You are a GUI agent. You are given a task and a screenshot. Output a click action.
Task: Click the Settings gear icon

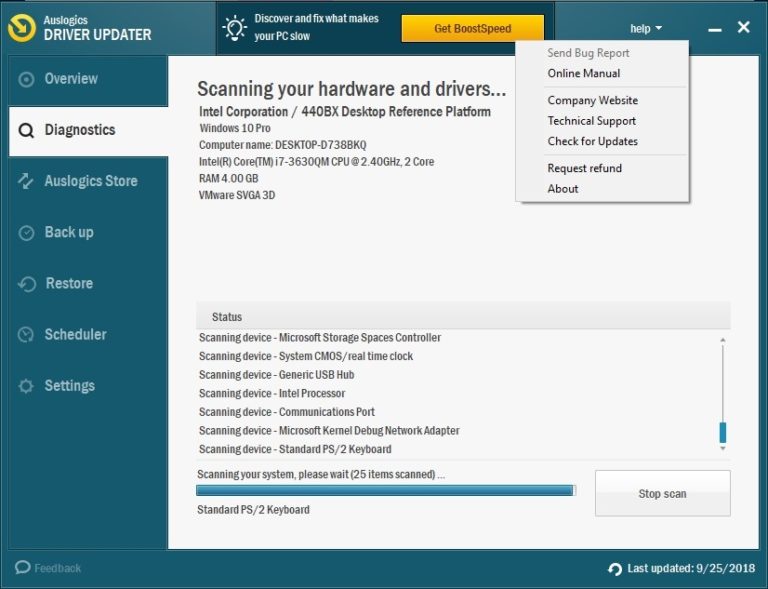pos(26,386)
